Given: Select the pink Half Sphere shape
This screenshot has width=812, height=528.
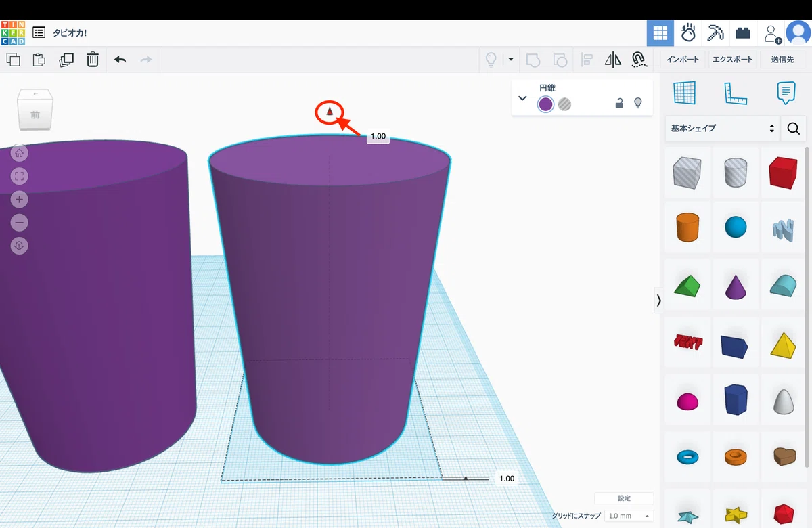Looking at the screenshot, I should 687,401.
